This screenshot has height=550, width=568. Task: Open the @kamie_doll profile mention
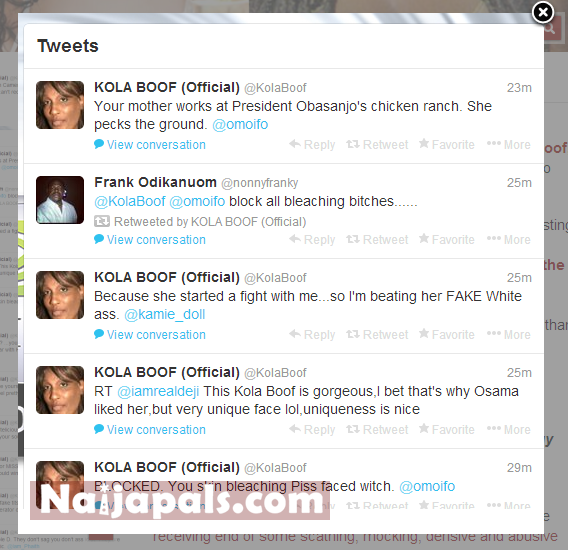pyautogui.click(x=165, y=314)
